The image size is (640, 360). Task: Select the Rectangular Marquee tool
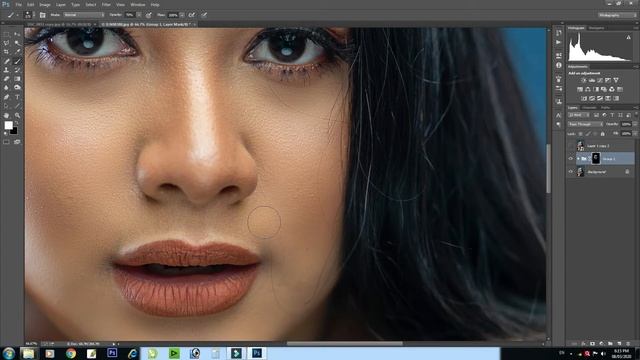click(6, 34)
